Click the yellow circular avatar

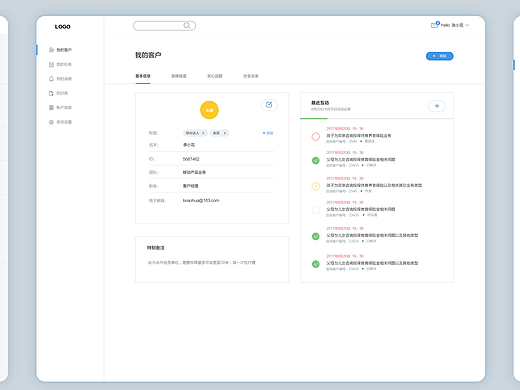[209, 110]
